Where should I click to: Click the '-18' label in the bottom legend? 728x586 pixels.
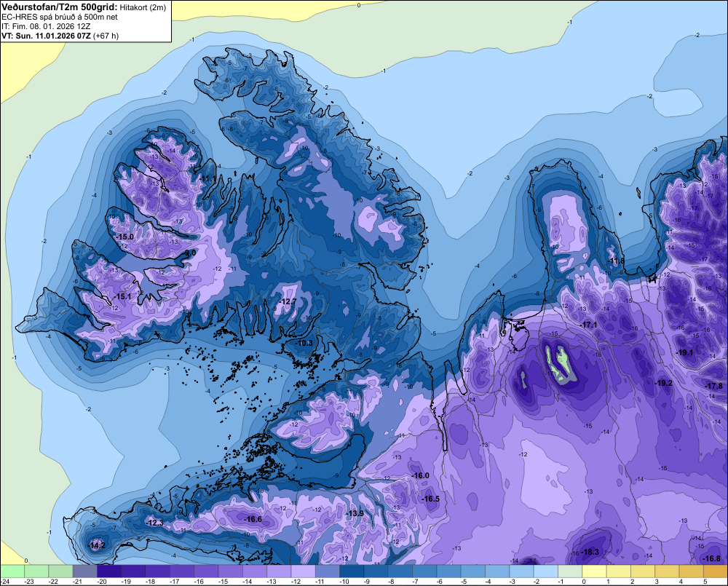[x=151, y=582]
